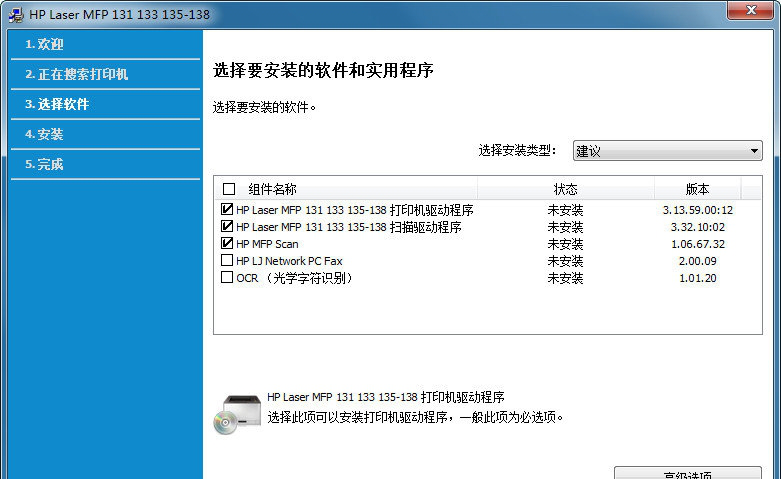Sort by the 状态 column header
Viewport: 781px width, 498px height.
tap(565, 189)
